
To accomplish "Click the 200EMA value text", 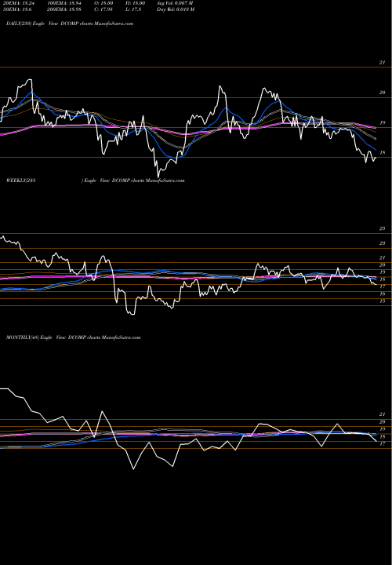I will 64,9.
